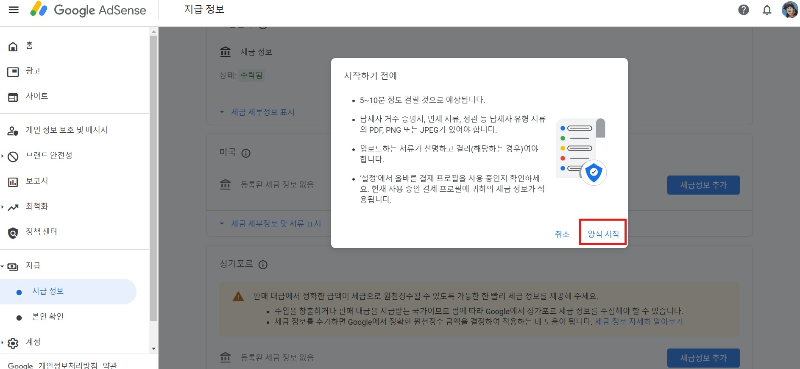This screenshot has width=800, height=369.
Task: Click the 싱가포르 section heading
Action: 236,265
